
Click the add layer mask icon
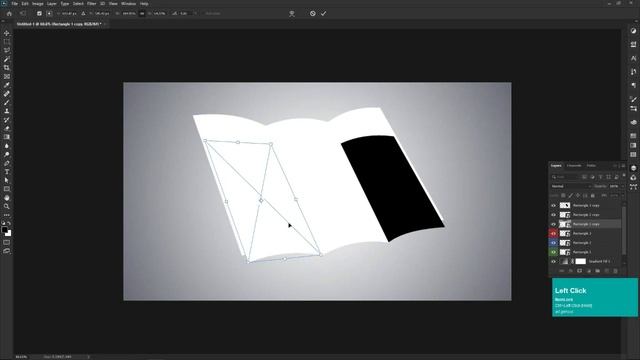coord(580,271)
